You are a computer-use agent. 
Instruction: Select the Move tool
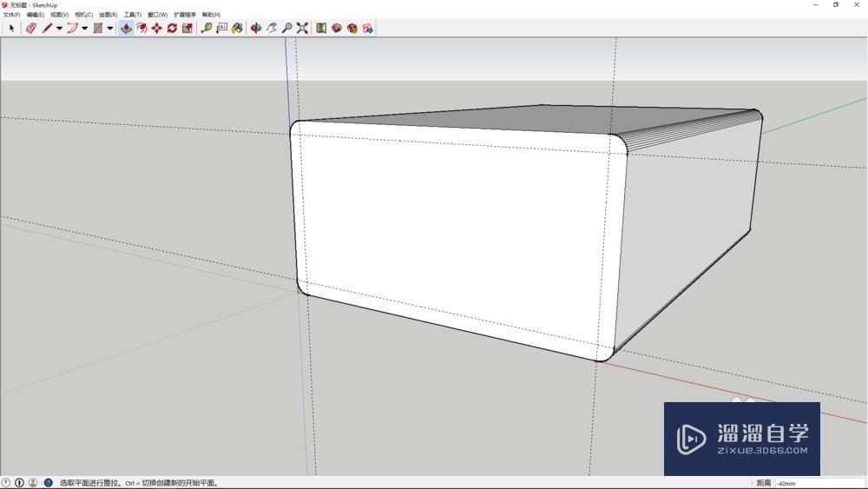157,28
